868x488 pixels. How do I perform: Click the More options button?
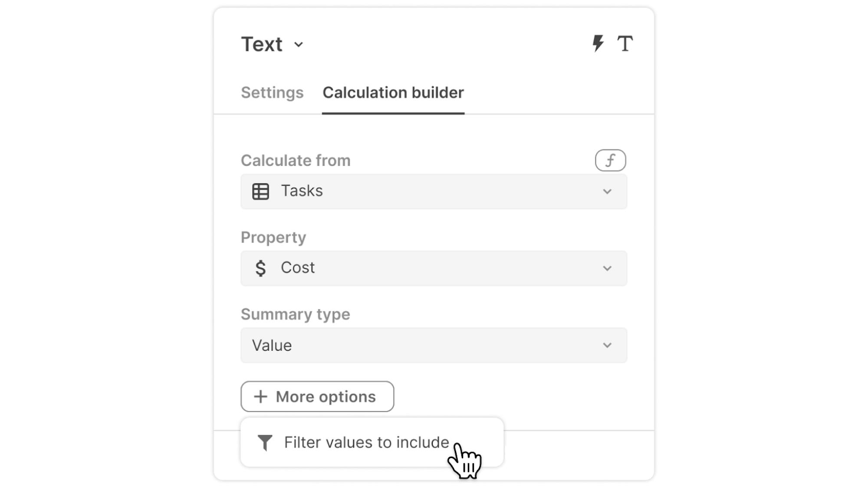(x=317, y=396)
